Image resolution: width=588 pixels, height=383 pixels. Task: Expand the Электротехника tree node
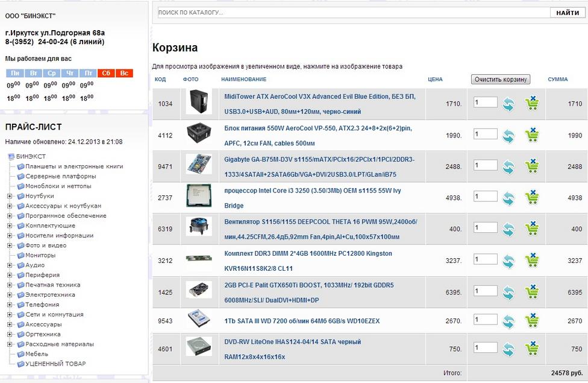coord(10,295)
